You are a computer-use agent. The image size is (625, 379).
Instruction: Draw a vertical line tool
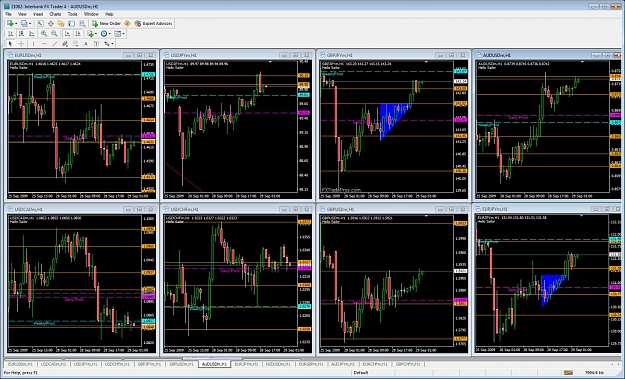(33, 44)
